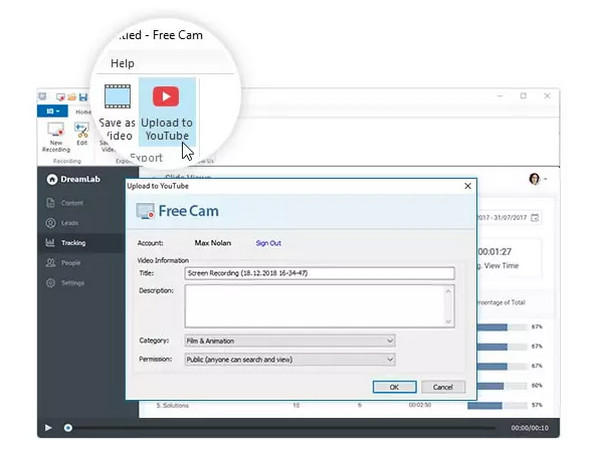Start a New Recording from the ribbon
Screen dimensions: 600x455
(x=56, y=137)
